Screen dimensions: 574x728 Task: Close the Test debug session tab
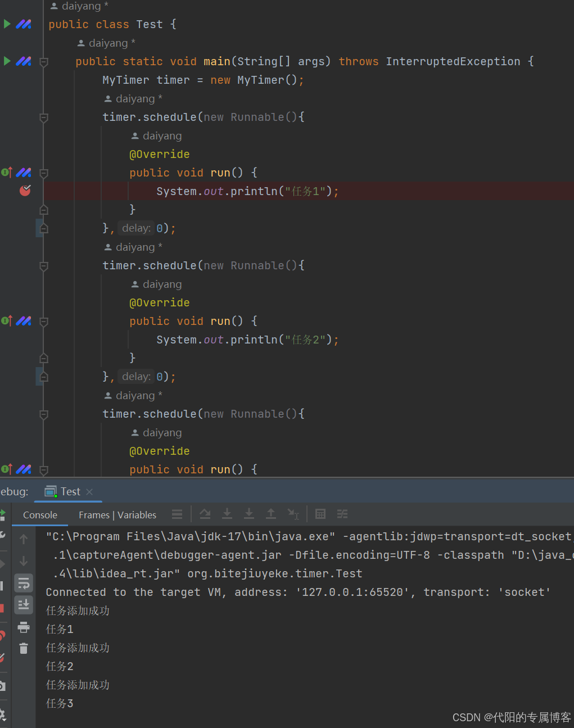tap(89, 491)
